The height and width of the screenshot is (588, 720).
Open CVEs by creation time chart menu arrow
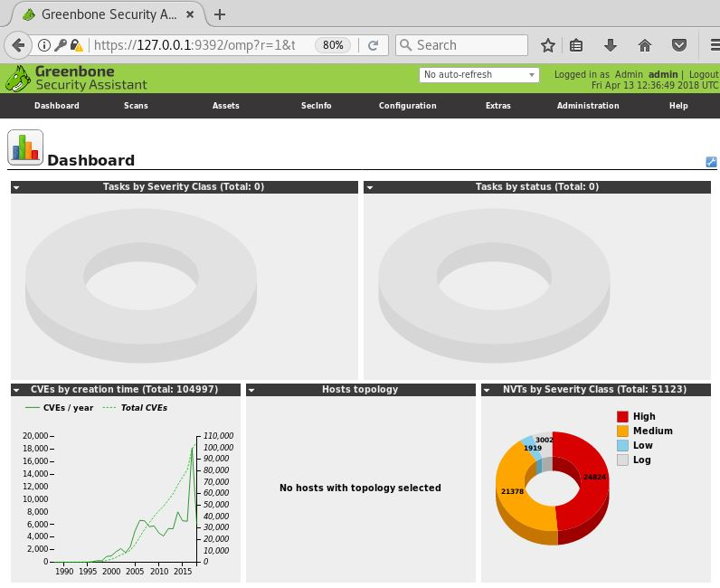pyautogui.click(x=16, y=390)
